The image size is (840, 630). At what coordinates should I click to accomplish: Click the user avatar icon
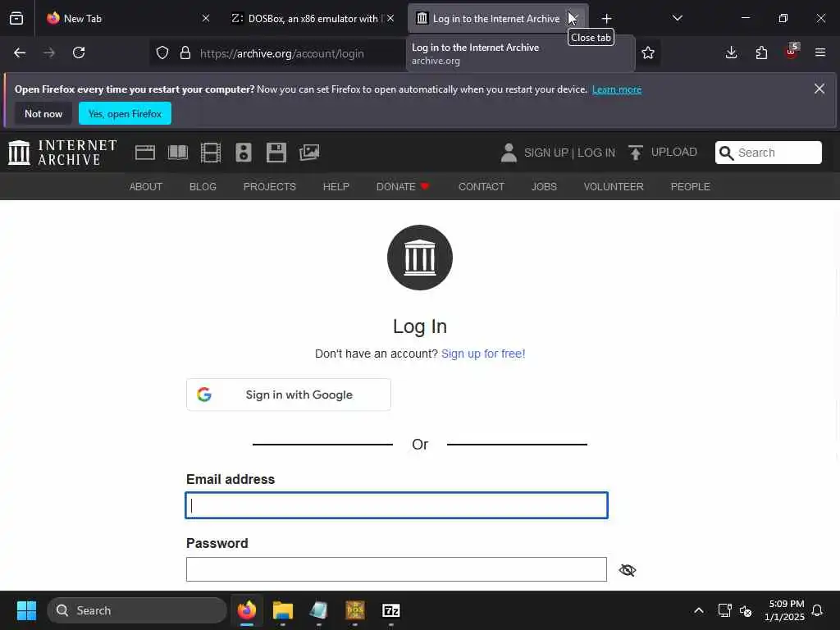(x=509, y=153)
